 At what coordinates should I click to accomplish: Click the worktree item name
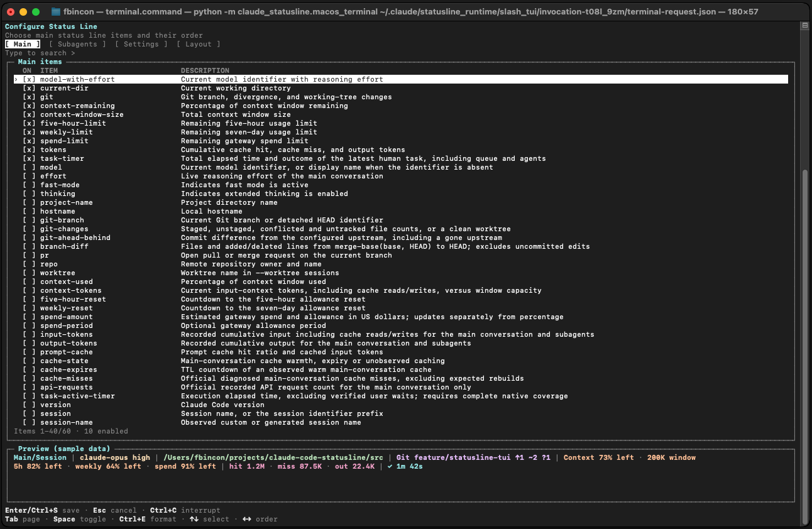[x=58, y=273]
